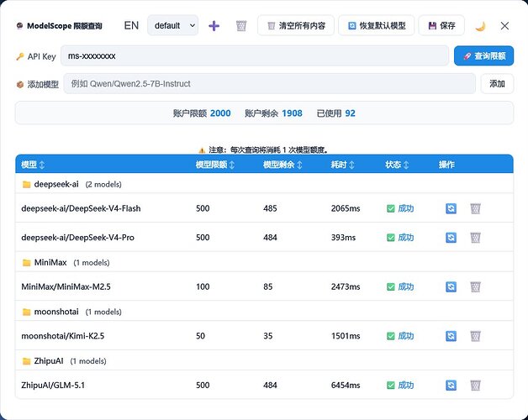Screen dimensions: 528x420
Task: Click the used count value 92
Action: tap(351, 113)
